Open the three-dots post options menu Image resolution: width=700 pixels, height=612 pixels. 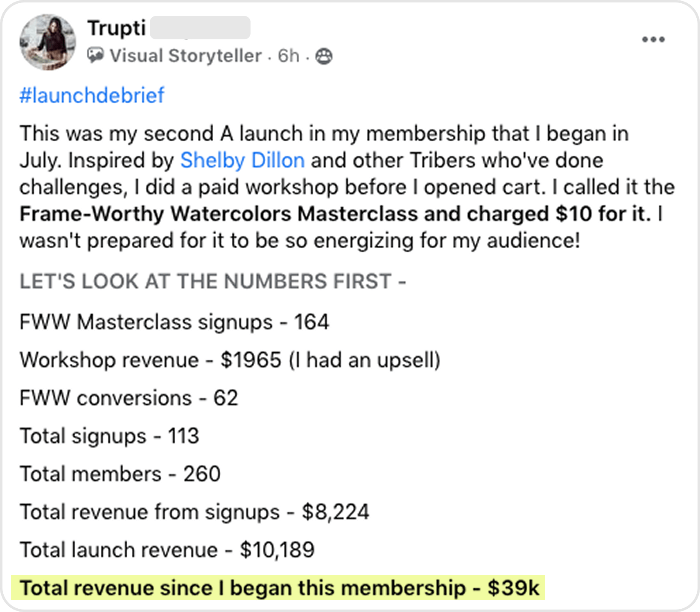(653, 40)
